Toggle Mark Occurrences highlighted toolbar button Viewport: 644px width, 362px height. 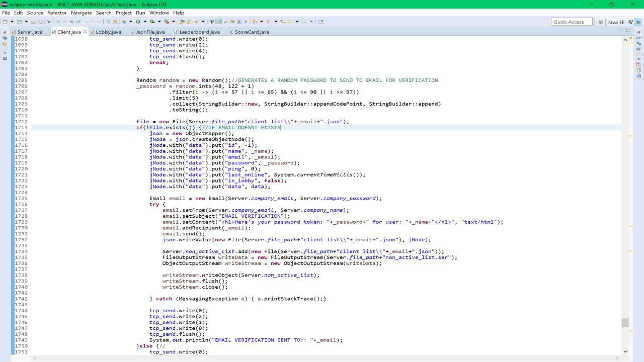[x=219, y=22]
